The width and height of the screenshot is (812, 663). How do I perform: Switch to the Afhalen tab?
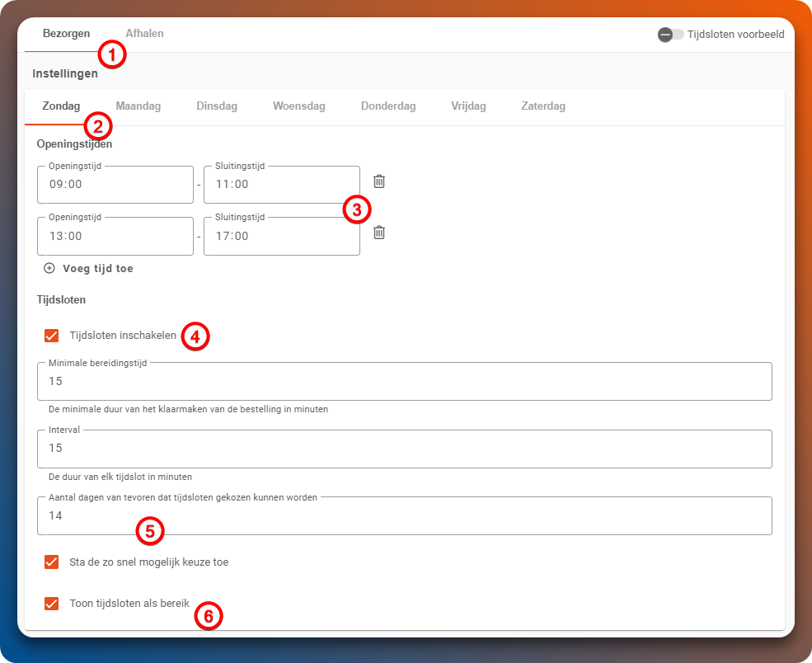click(144, 34)
